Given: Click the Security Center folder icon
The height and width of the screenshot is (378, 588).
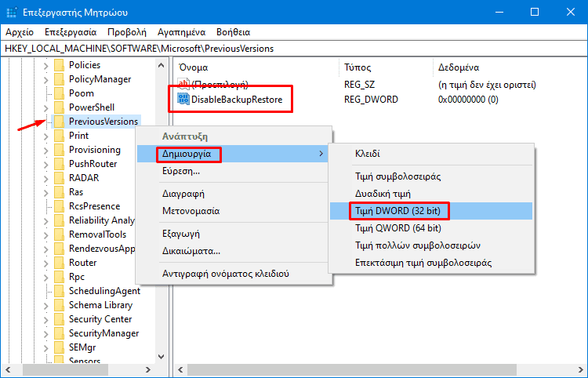Looking at the screenshot, I should tap(60, 319).
